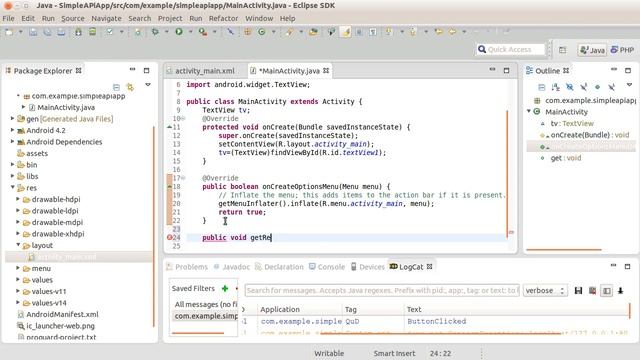The image size is (640, 360).
Task: Open the Source menu
Action: (73, 18)
